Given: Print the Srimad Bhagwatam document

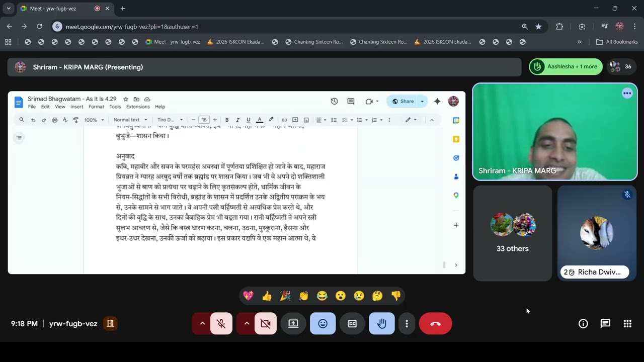Looking at the screenshot, I should [54, 120].
